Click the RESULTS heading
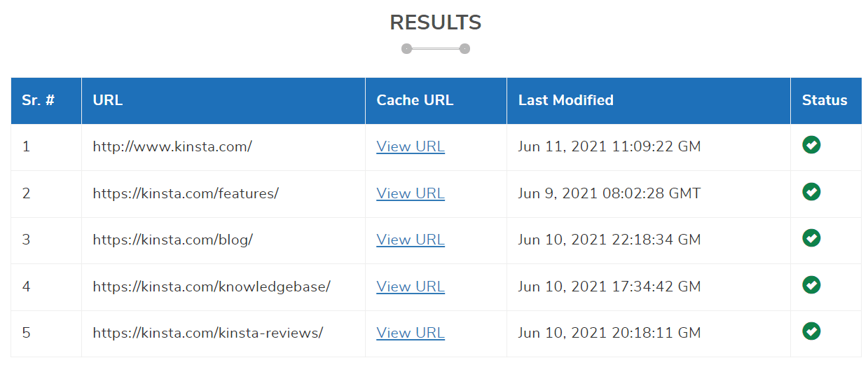Image resolution: width=868 pixels, height=365 pixels. coord(435,22)
